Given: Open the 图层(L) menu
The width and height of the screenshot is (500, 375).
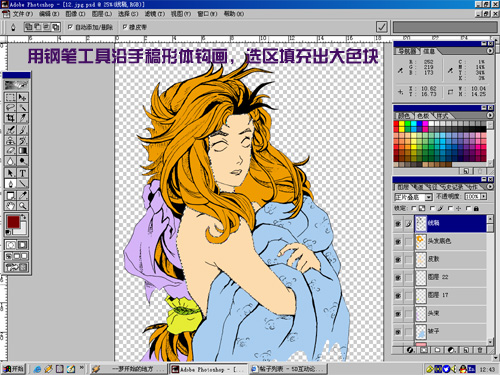Looking at the screenshot, I should [x=102, y=14].
